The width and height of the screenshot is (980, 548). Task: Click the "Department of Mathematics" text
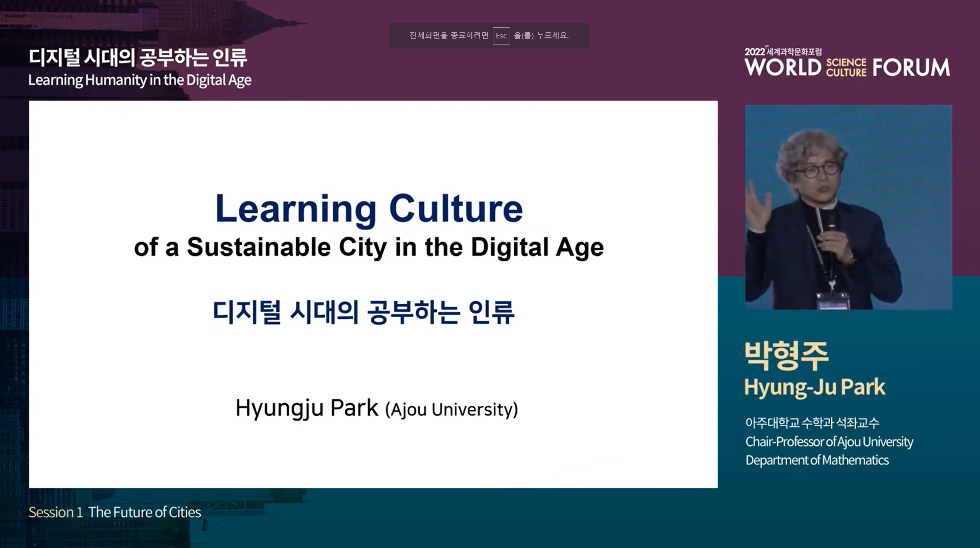pyautogui.click(x=816, y=460)
